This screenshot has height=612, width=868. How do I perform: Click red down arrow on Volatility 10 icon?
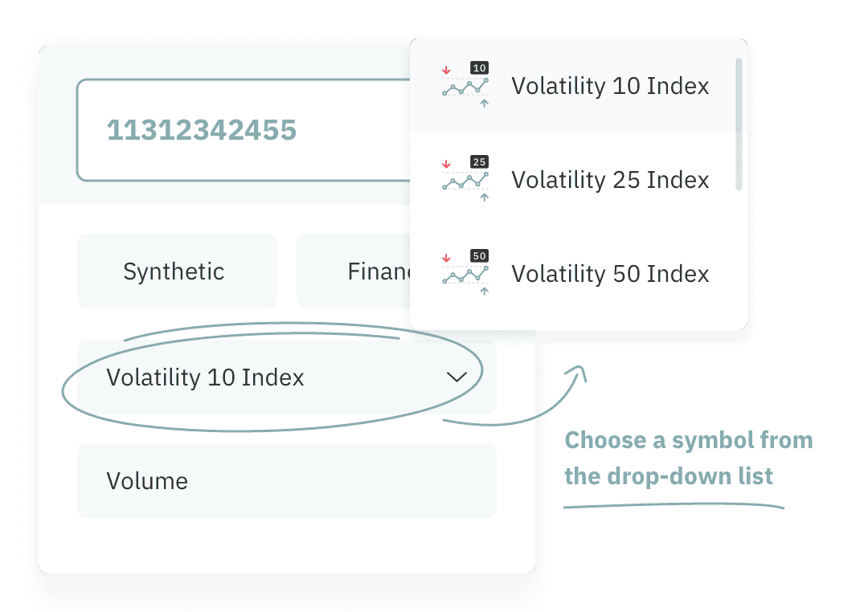(x=446, y=70)
